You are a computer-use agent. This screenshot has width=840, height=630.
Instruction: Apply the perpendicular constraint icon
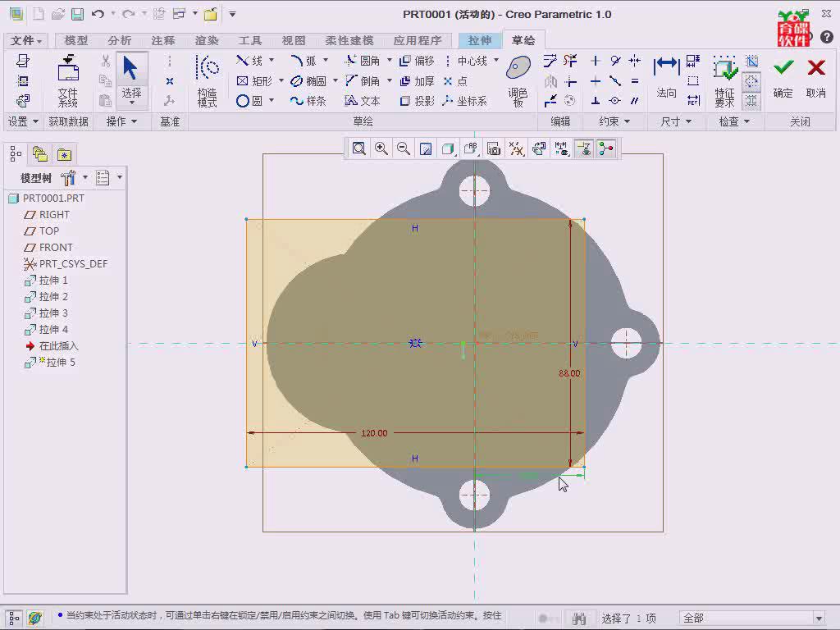[596, 101]
